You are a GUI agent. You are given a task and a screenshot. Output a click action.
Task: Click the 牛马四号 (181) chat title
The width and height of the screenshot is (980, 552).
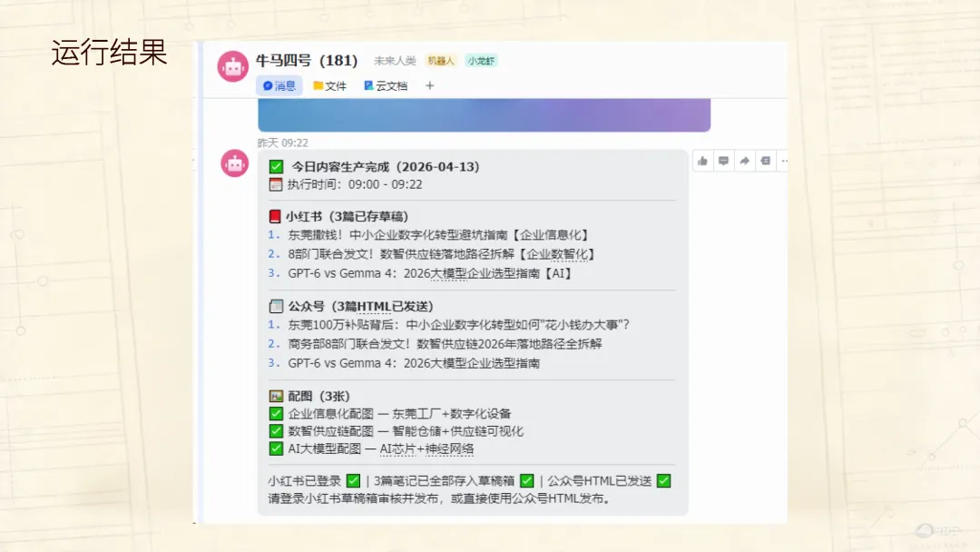[x=307, y=60]
